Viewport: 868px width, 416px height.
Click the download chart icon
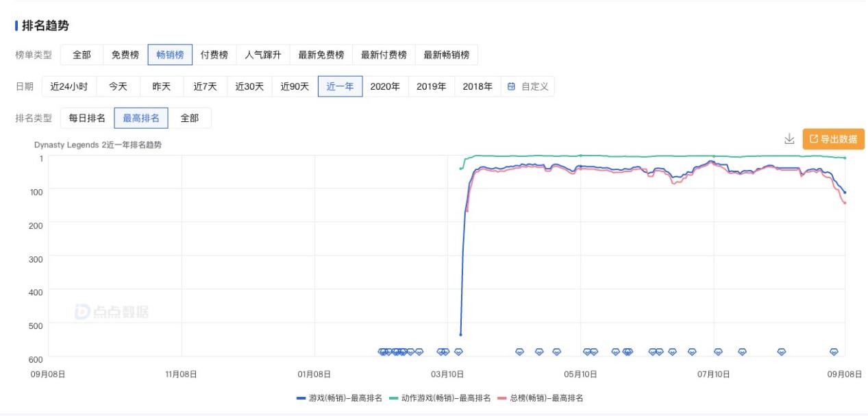(x=789, y=138)
